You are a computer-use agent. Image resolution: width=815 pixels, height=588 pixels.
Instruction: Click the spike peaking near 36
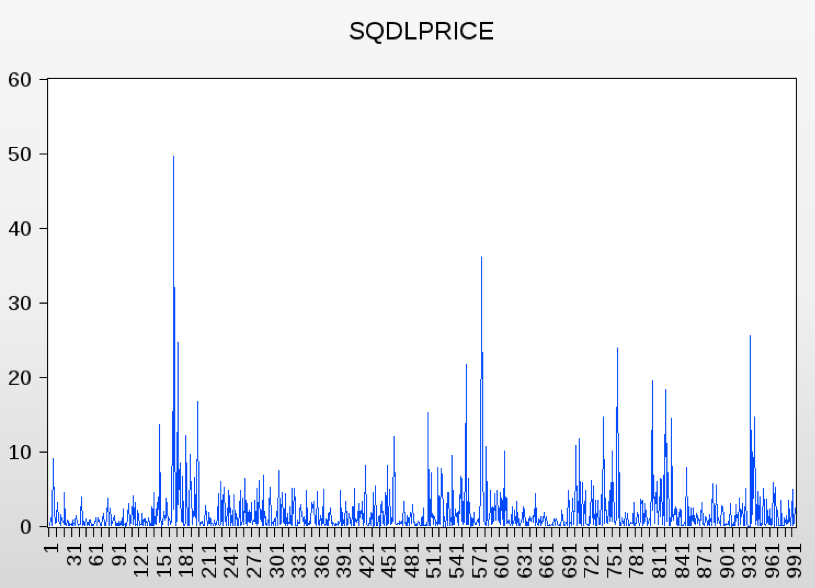[x=481, y=260]
